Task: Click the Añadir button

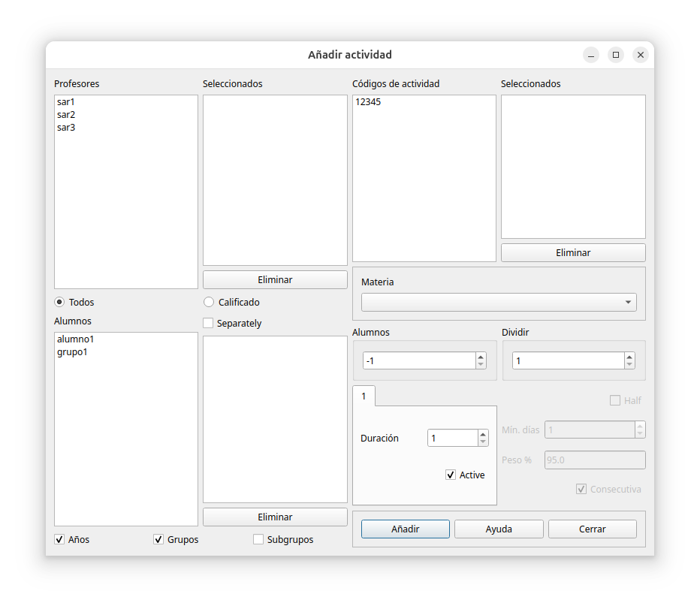Action: pyautogui.click(x=406, y=529)
